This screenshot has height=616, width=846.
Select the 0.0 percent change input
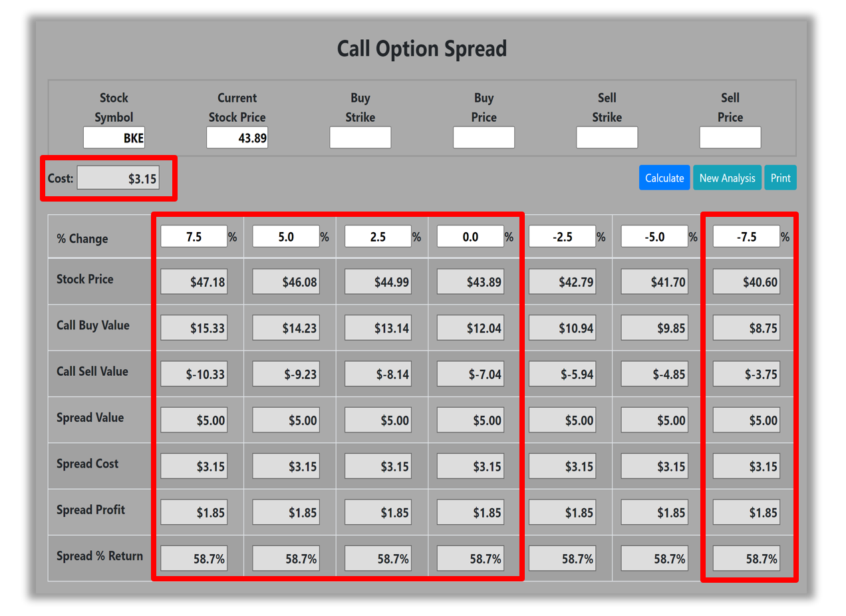click(x=470, y=237)
